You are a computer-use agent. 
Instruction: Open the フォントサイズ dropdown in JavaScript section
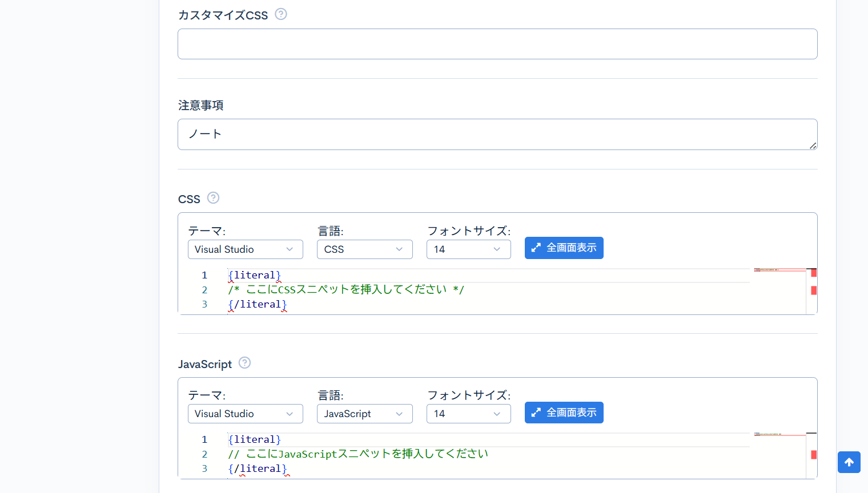468,414
